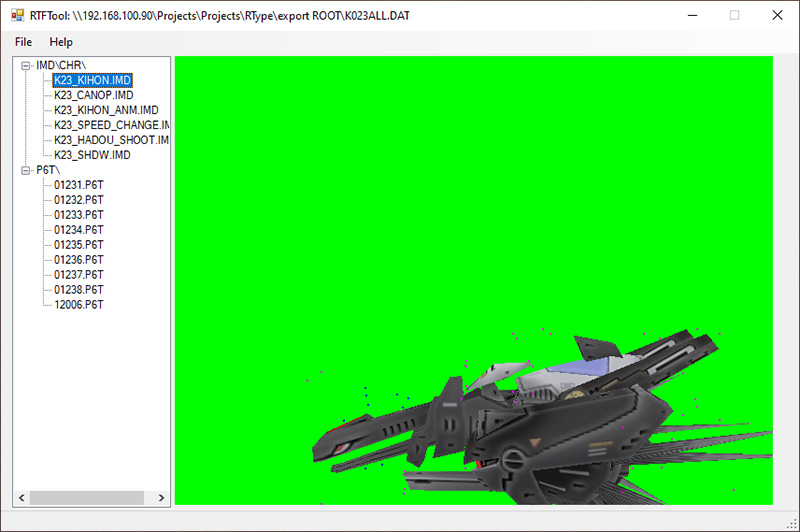This screenshot has height=532, width=800.
Task: Select K23_HADOU_SHOOT file entry
Action: point(112,140)
